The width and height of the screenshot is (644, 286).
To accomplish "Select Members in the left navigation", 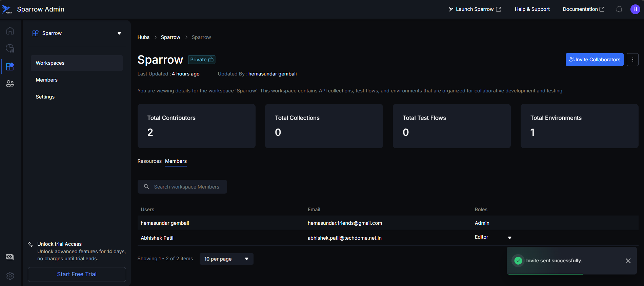I will pyautogui.click(x=47, y=80).
